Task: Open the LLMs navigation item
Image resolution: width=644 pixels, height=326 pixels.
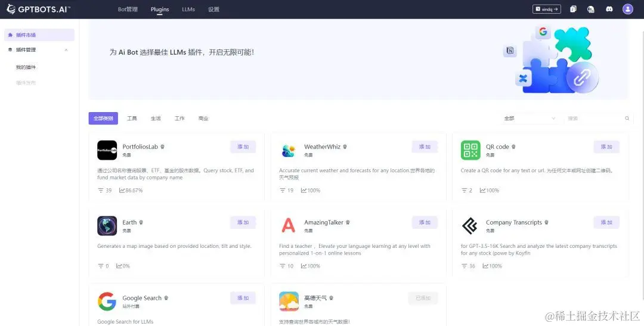Action: tap(188, 9)
